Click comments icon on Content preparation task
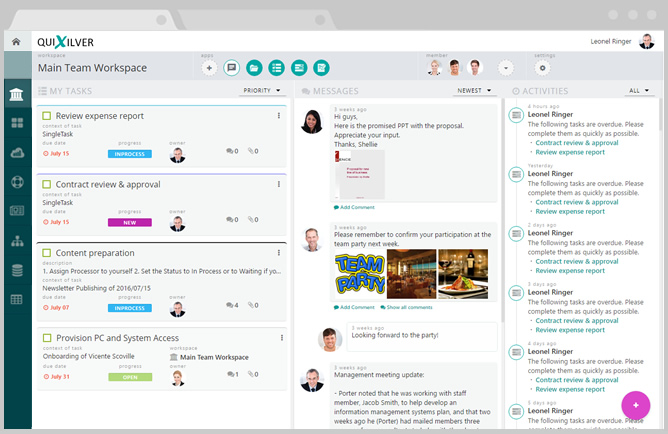The image size is (668, 434). [232, 305]
